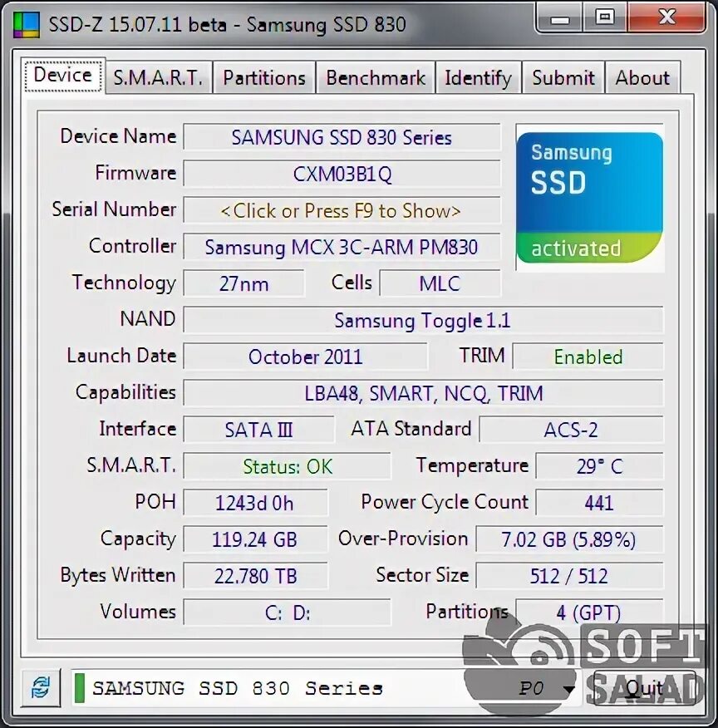Select the Device tab

point(63,76)
